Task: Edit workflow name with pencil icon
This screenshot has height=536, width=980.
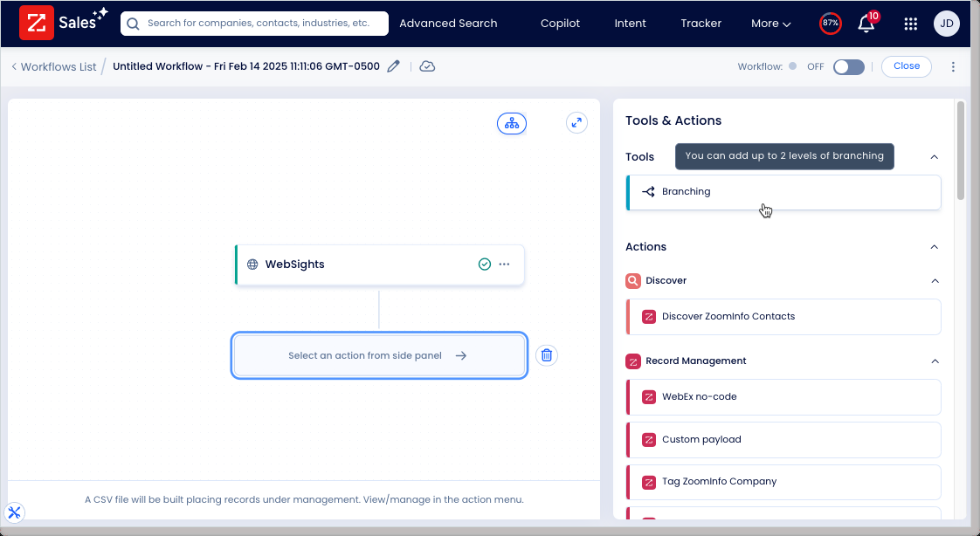Action: (x=393, y=66)
